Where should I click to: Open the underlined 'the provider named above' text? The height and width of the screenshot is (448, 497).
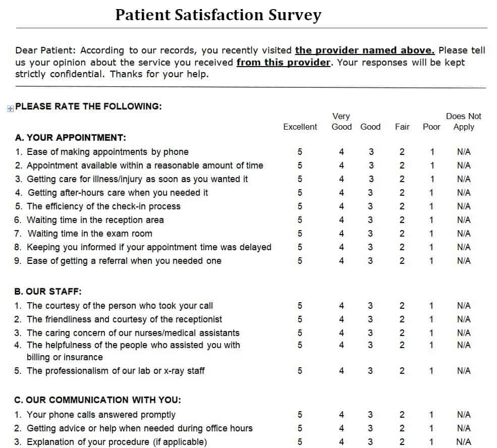(x=364, y=50)
